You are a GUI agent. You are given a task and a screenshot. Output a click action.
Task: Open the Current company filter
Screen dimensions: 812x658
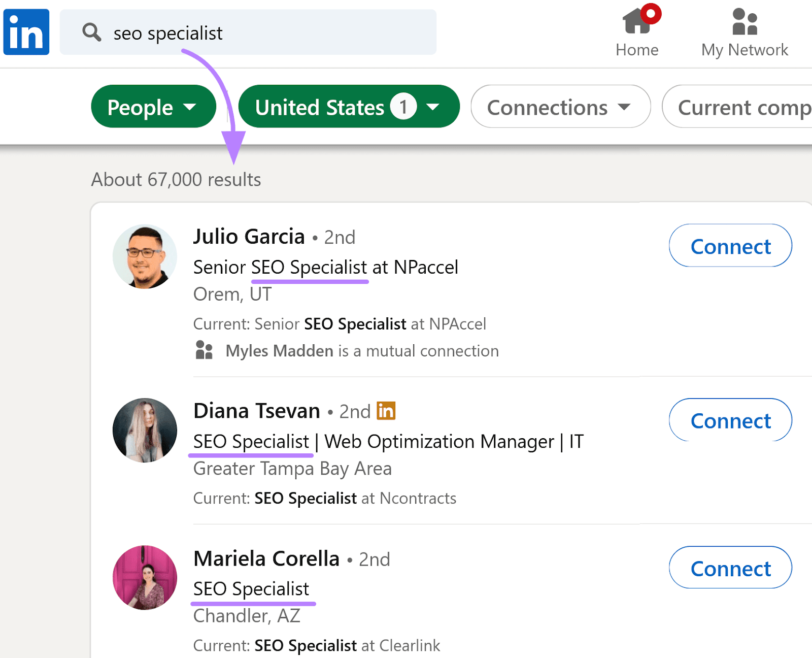743,107
